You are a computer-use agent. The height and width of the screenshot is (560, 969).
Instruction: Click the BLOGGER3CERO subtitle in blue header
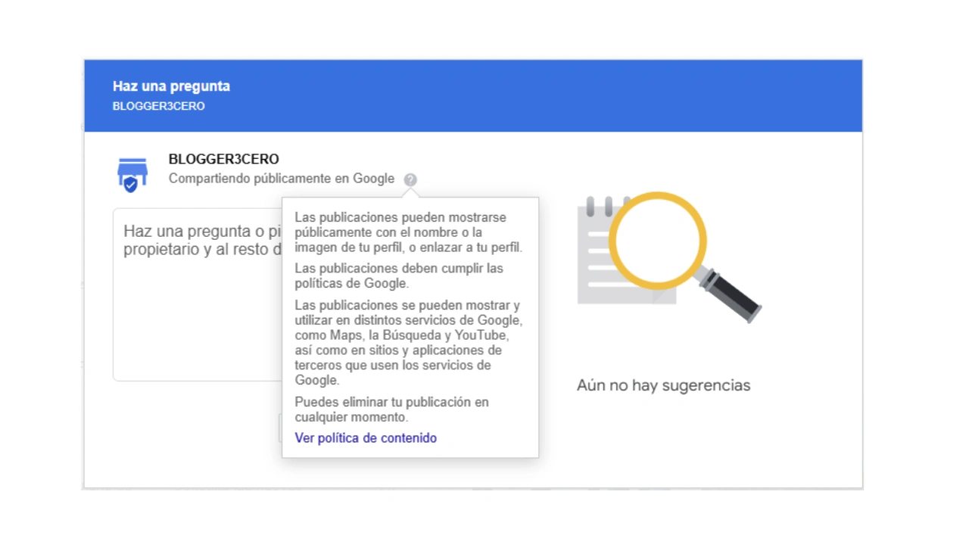coord(159,106)
